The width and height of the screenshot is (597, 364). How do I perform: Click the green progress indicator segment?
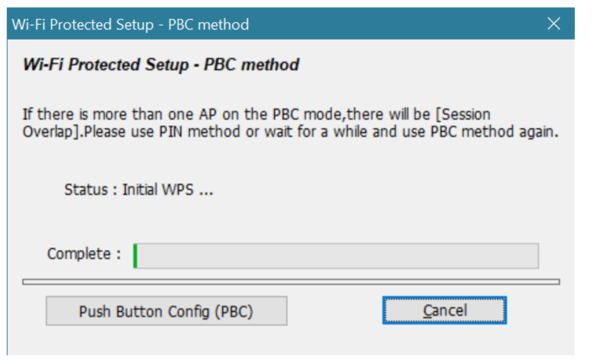[135, 255]
